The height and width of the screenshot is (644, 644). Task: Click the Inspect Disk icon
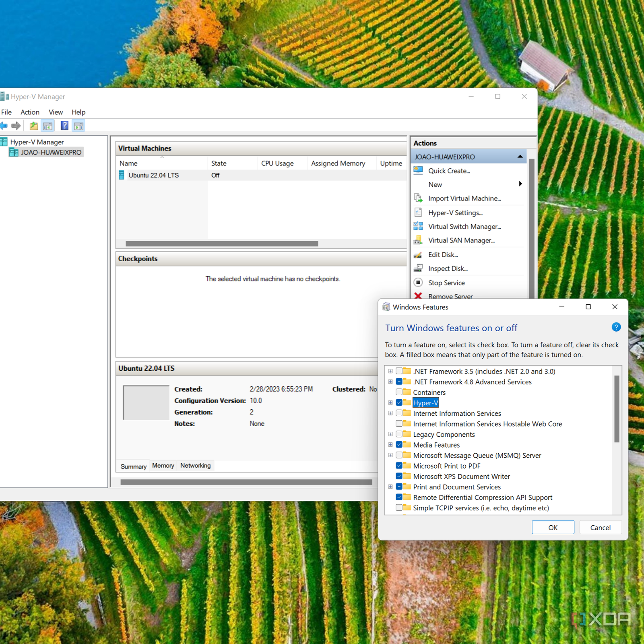pos(418,268)
